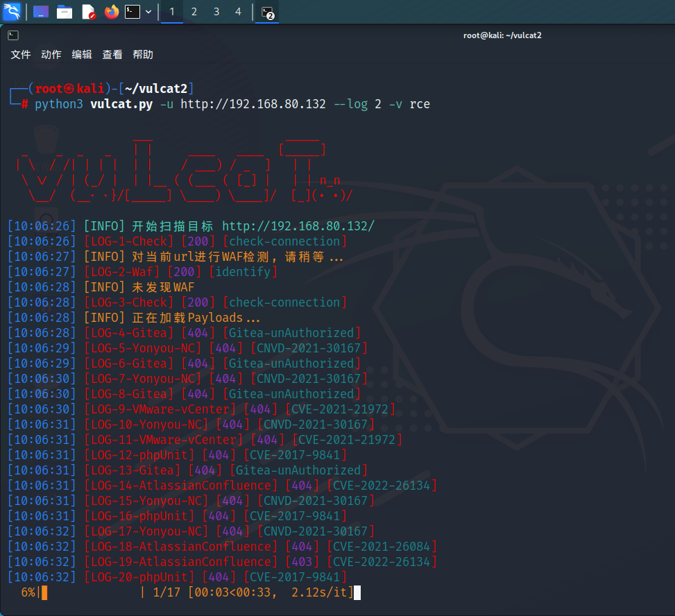Open the file manager from the panel
Viewport: 675px width, 616px height.
65,12
